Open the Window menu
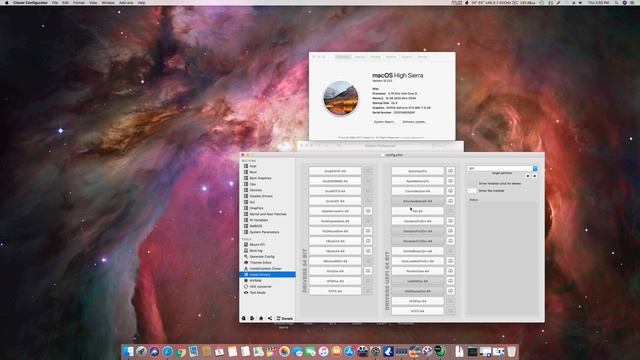 tap(108, 2)
